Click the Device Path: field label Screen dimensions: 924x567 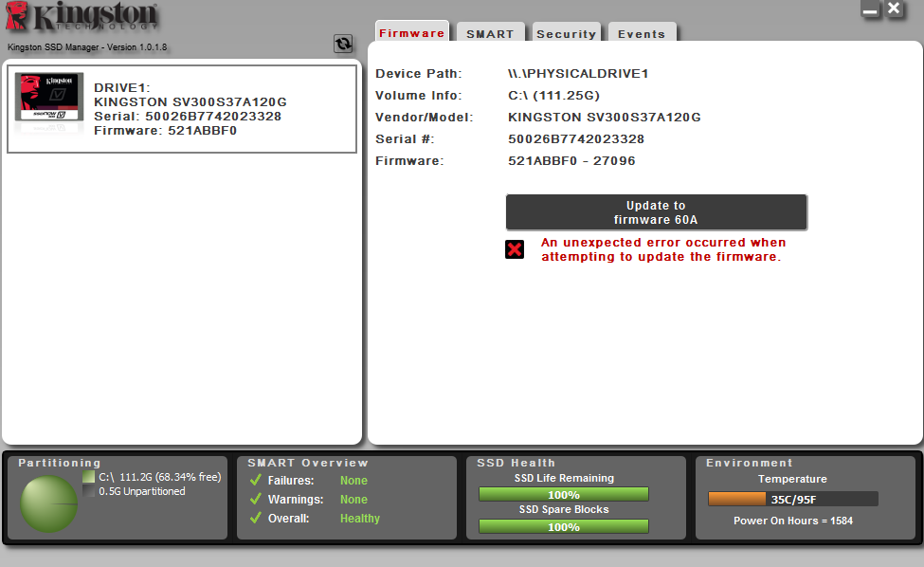coord(419,74)
